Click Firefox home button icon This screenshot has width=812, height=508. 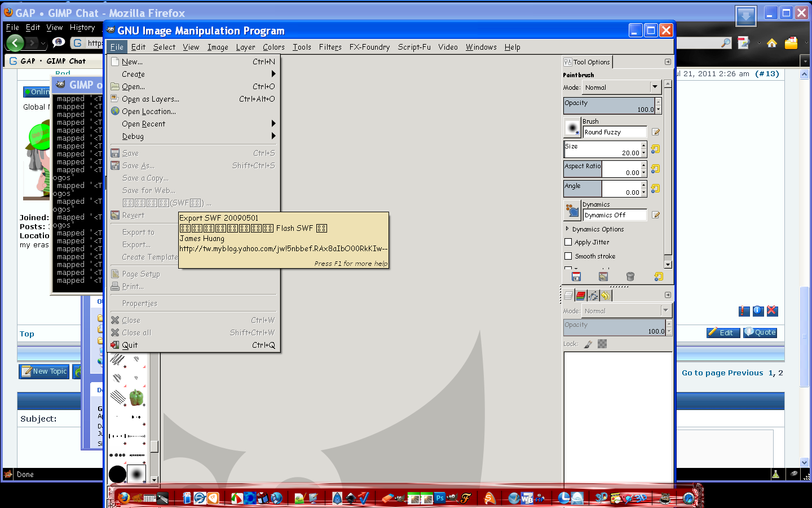(x=772, y=43)
